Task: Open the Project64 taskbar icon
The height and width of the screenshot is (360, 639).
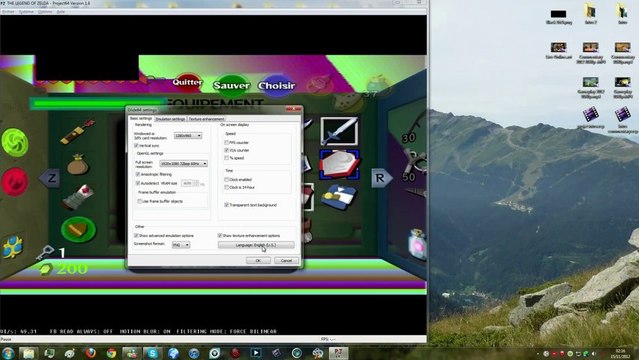Action: (338, 353)
